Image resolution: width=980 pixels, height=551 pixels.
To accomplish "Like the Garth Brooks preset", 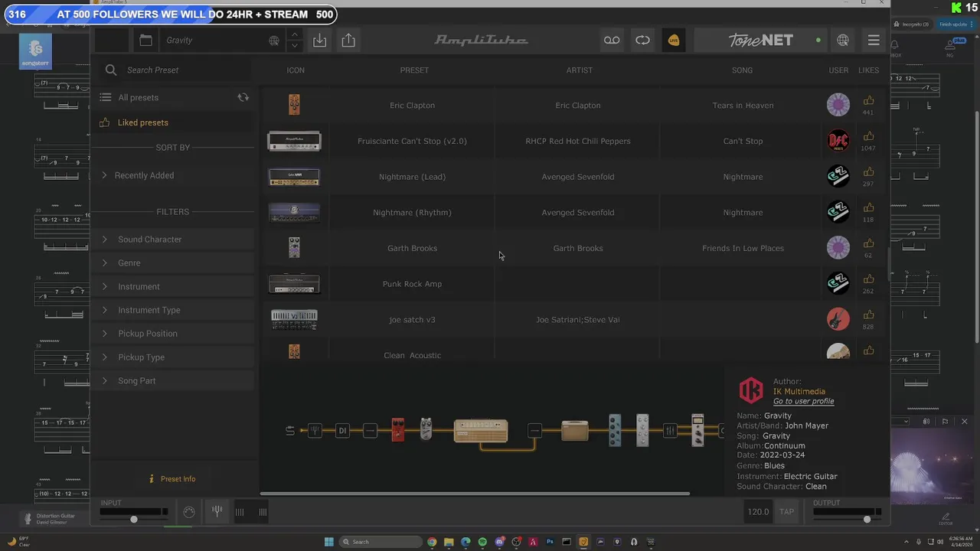I will 868,243.
